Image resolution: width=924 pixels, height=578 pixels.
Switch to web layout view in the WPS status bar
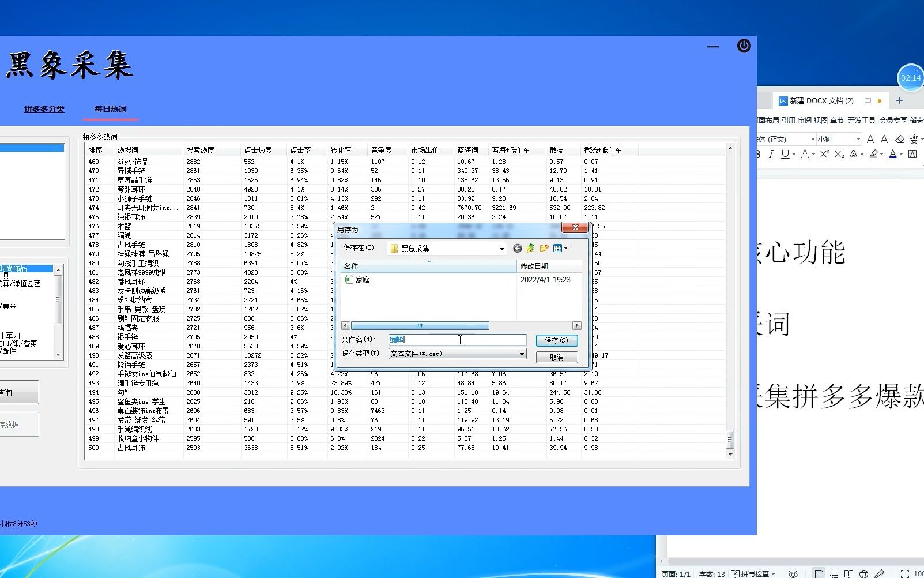pyautogui.click(x=863, y=573)
